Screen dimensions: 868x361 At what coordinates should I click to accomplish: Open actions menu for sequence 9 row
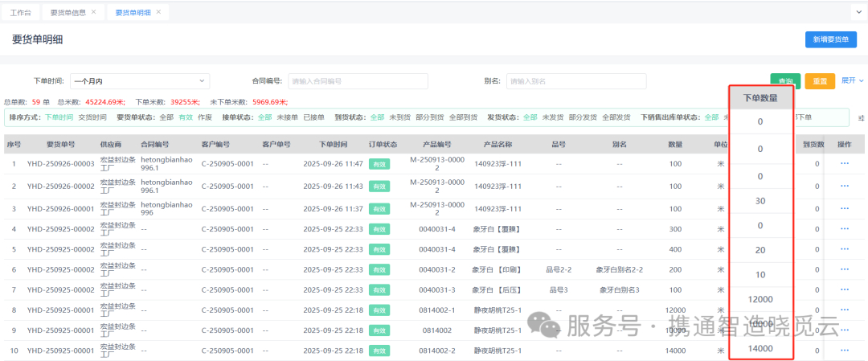844,330
